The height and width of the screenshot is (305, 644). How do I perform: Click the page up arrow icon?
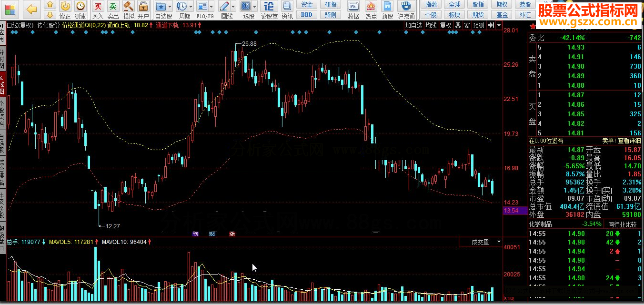(x=50, y=5)
